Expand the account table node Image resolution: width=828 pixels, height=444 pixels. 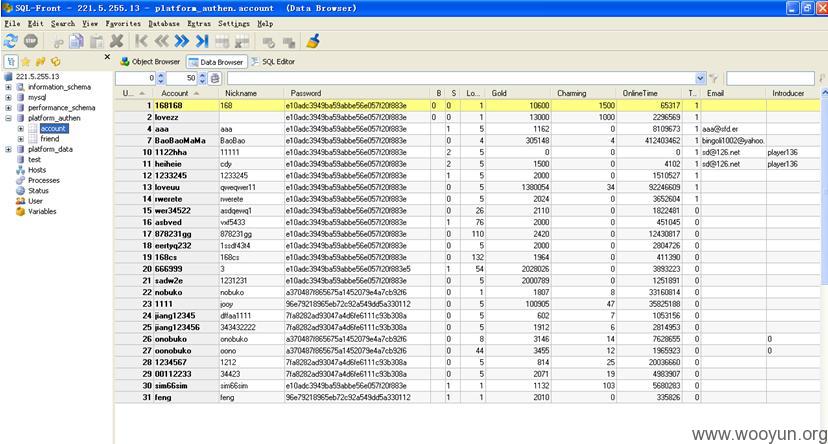point(21,128)
